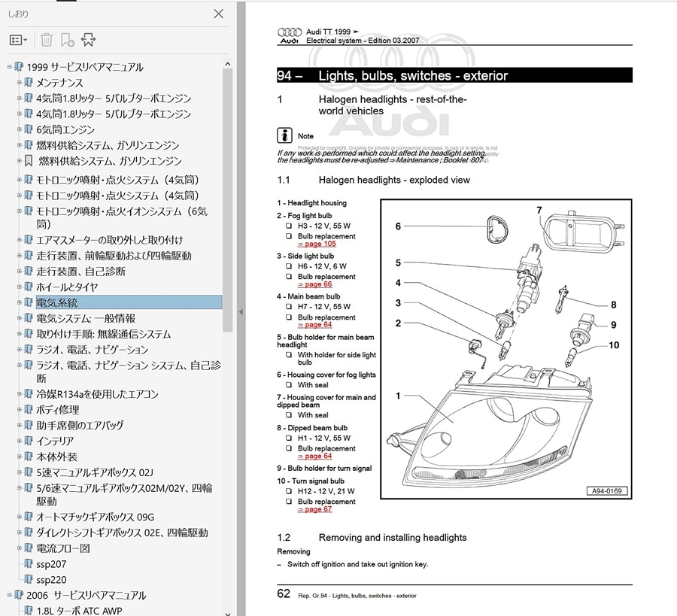The width and height of the screenshot is (677, 616).
Task: Select the highlighted 電気系統 bookmark
Action: (129, 302)
